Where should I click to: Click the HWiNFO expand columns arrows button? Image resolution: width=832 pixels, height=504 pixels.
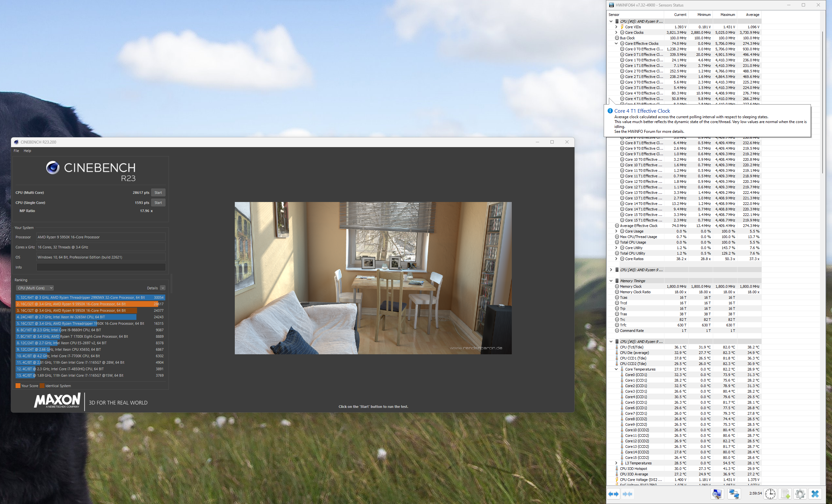point(613,494)
